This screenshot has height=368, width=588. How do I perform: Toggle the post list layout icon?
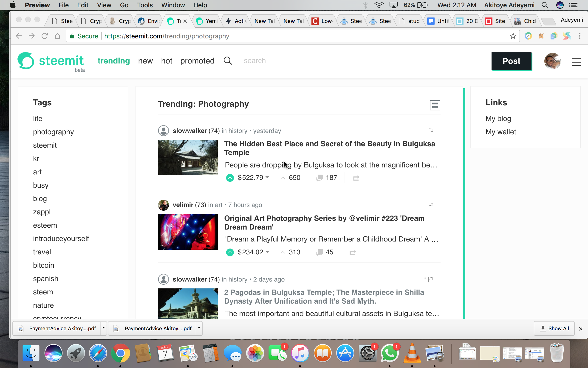(x=435, y=105)
